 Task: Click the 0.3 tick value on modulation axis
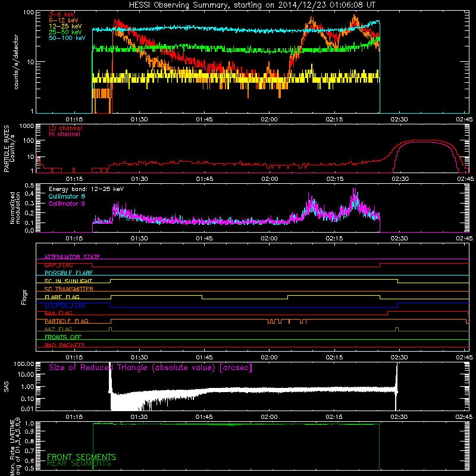(29, 203)
